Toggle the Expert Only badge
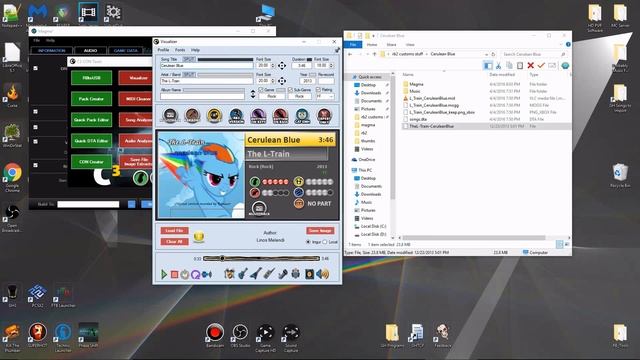Image resolution: width=640 pixels, height=360 pixels. (324, 116)
